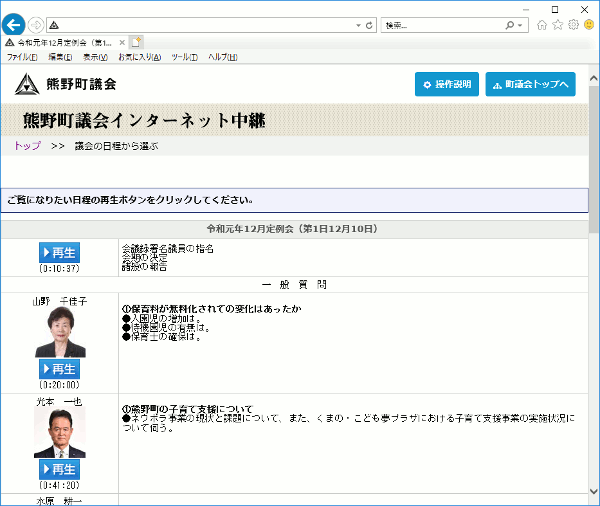Click the scrollbar up arrow

[593, 78]
